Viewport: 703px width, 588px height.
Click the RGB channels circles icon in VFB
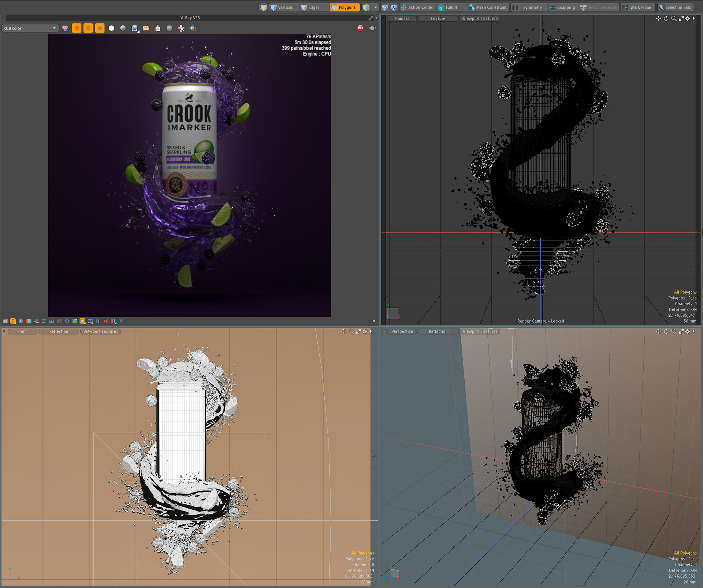(65, 28)
